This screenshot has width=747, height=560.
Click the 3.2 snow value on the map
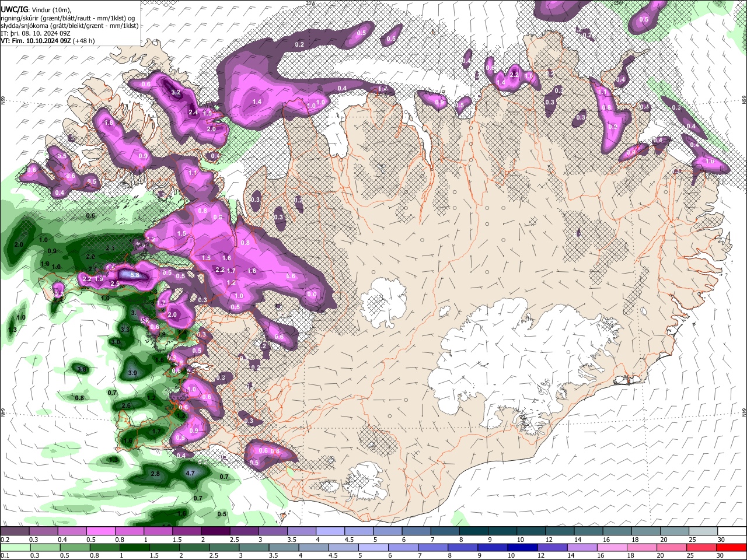coord(176,93)
